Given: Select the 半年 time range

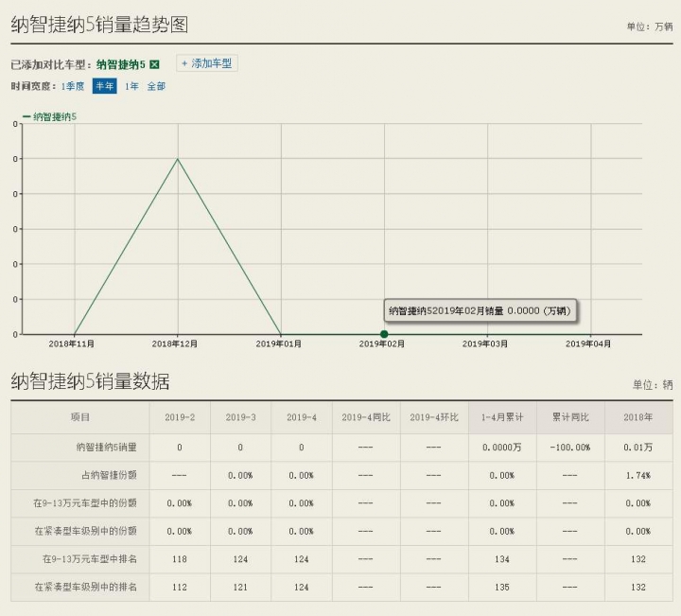Looking at the screenshot, I should pyautogui.click(x=104, y=86).
